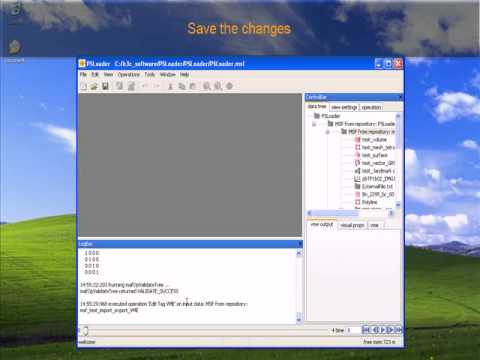The height and width of the screenshot is (360, 480).
Task: Click the New document toolbar icon
Action: tap(84, 86)
